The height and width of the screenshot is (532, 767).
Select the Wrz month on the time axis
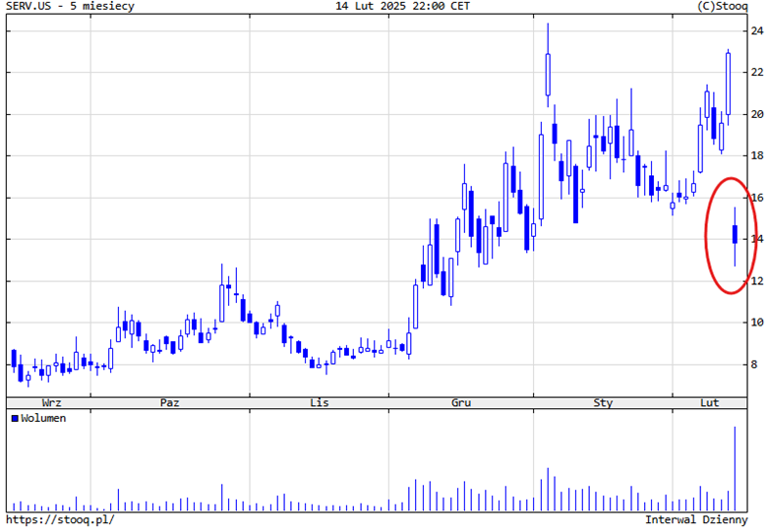coord(53,403)
